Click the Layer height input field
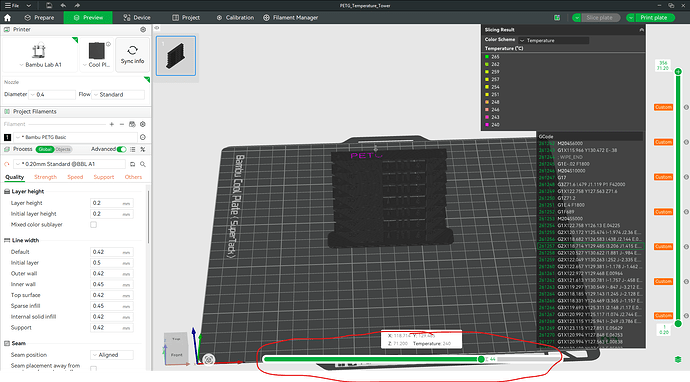This screenshot has width=690, height=382. pyautogui.click(x=112, y=203)
